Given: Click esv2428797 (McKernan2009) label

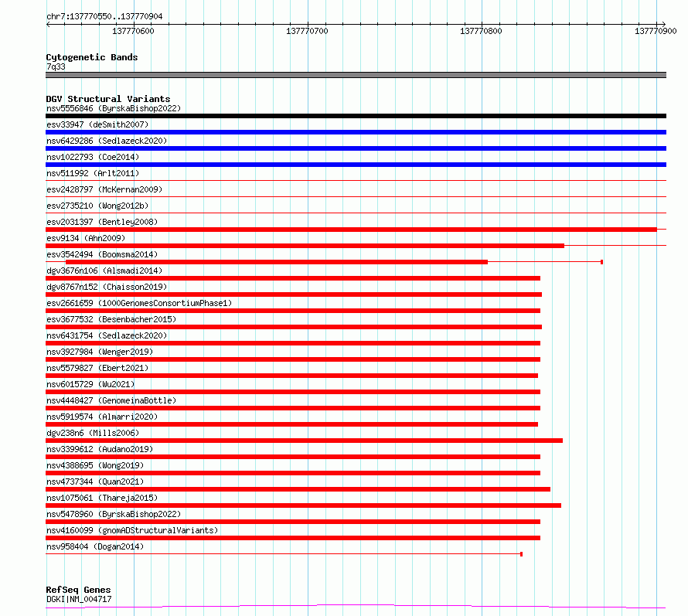Looking at the screenshot, I should [104, 189].
